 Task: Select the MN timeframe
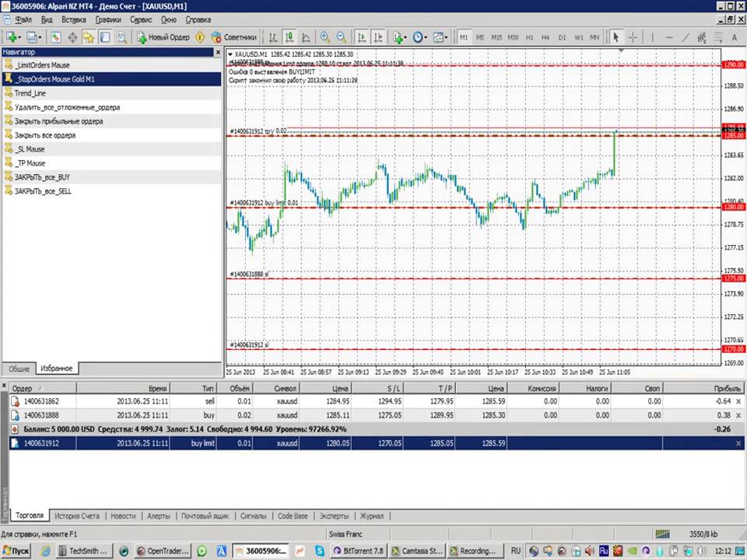[x=594, y=37]
